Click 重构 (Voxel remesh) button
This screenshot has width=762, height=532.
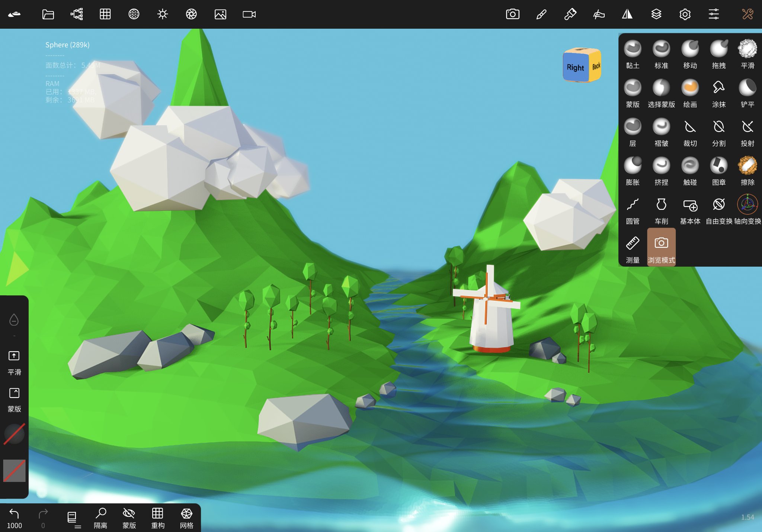158,518
